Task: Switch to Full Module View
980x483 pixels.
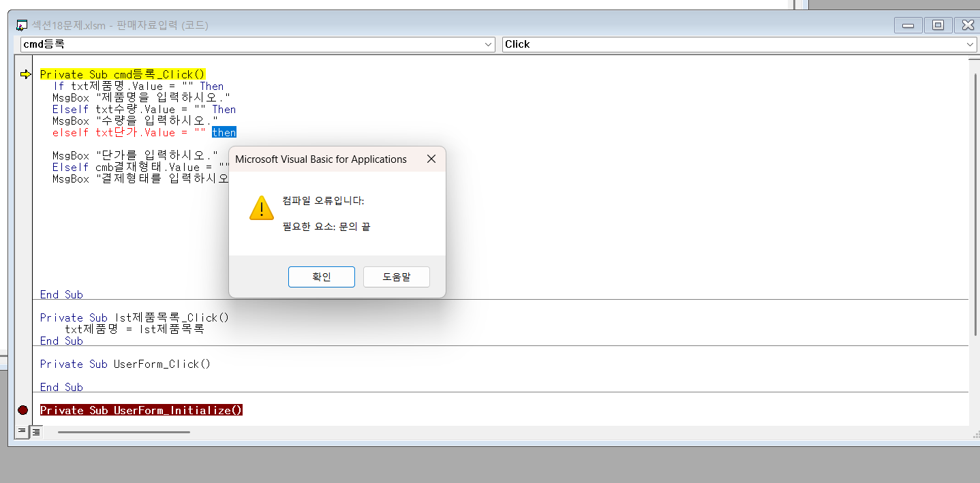Action: (x=35, y=431)
